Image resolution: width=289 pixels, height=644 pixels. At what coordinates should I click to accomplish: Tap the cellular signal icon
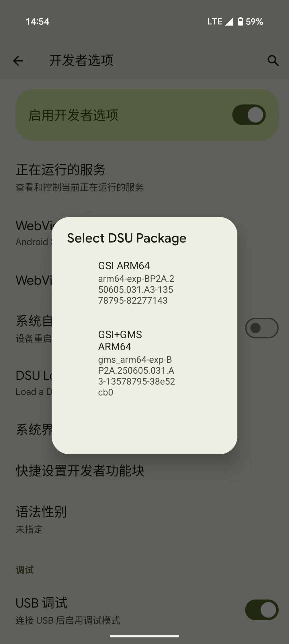(x=229, y=22)
